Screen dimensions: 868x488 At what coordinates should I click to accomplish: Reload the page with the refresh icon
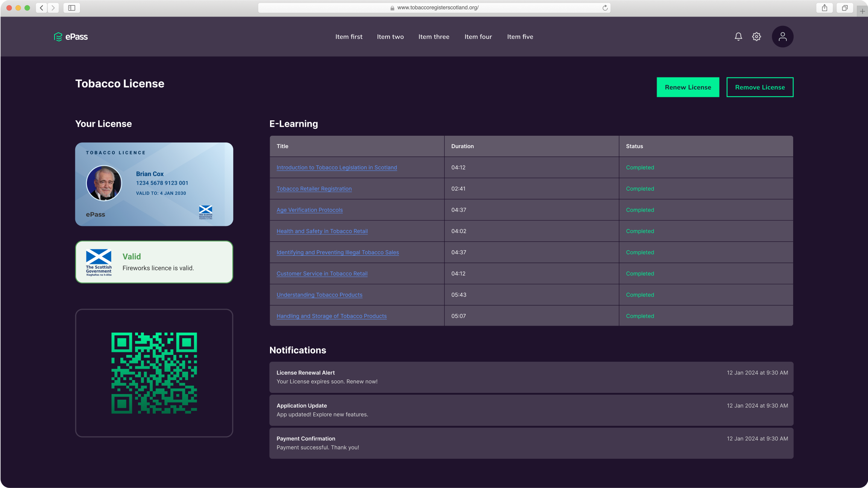click(x=604, y=8)
